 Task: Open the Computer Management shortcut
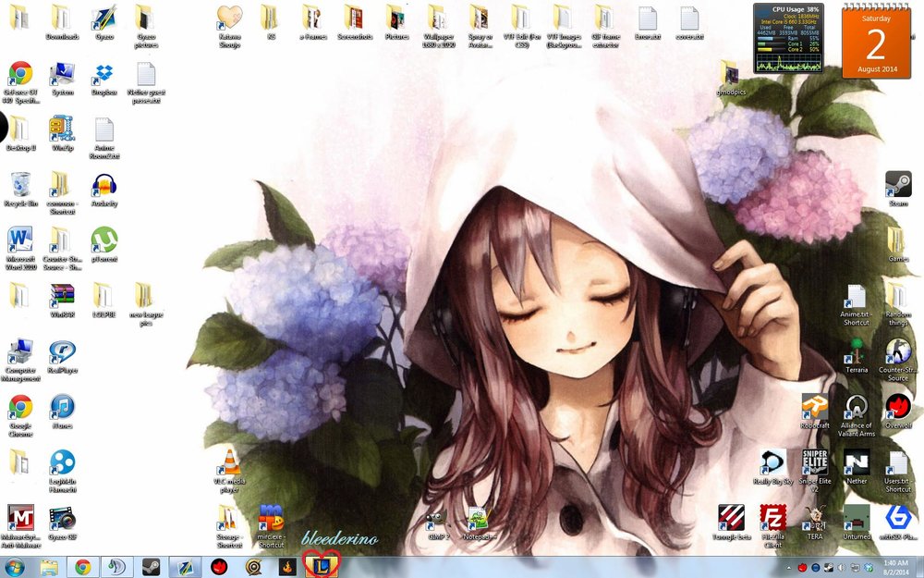pyautogui.click(x=22, y=360)
